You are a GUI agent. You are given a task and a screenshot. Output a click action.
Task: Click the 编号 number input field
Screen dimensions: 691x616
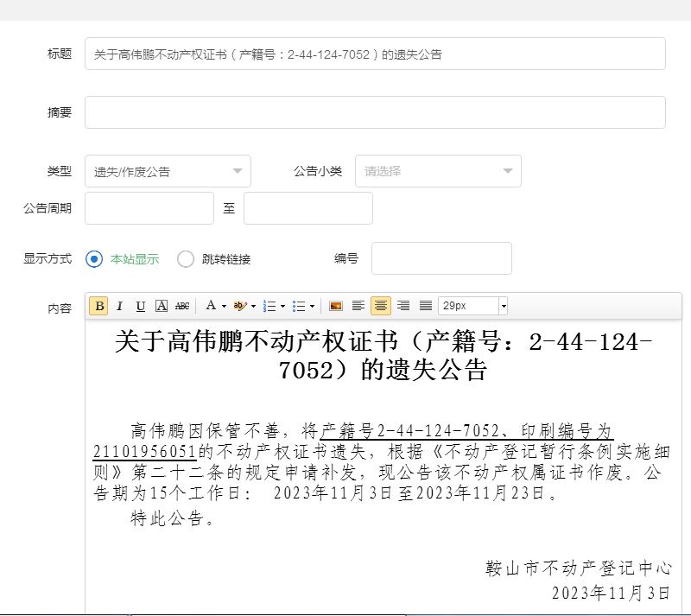point(441,258)
